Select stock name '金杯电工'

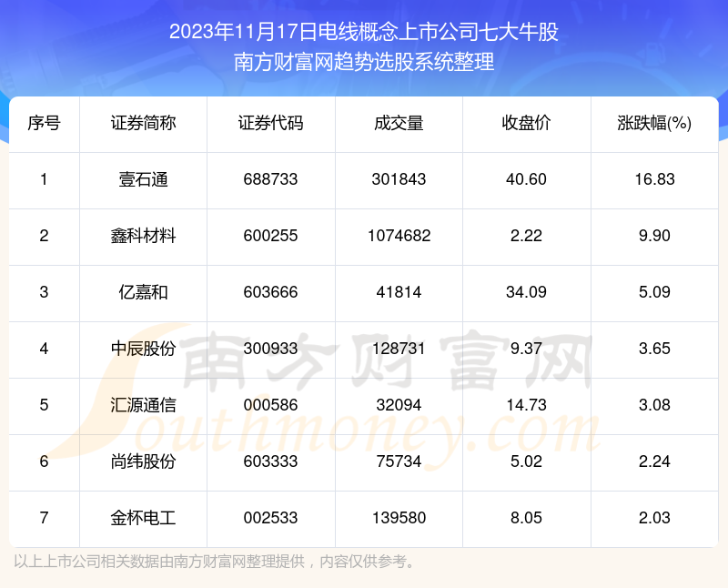143,518
